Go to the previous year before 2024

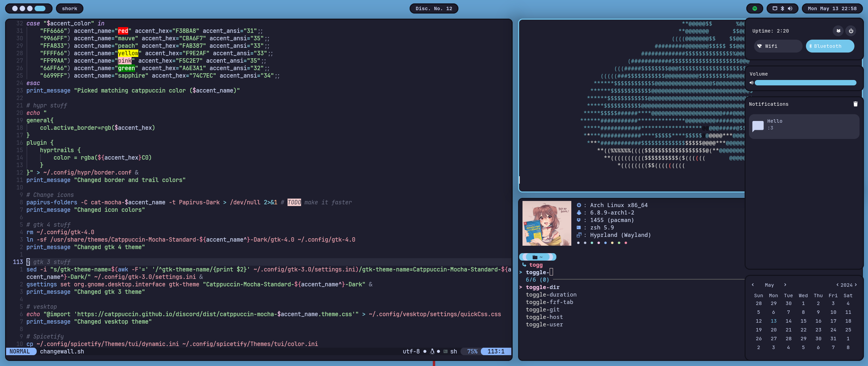tap(837, 285)
